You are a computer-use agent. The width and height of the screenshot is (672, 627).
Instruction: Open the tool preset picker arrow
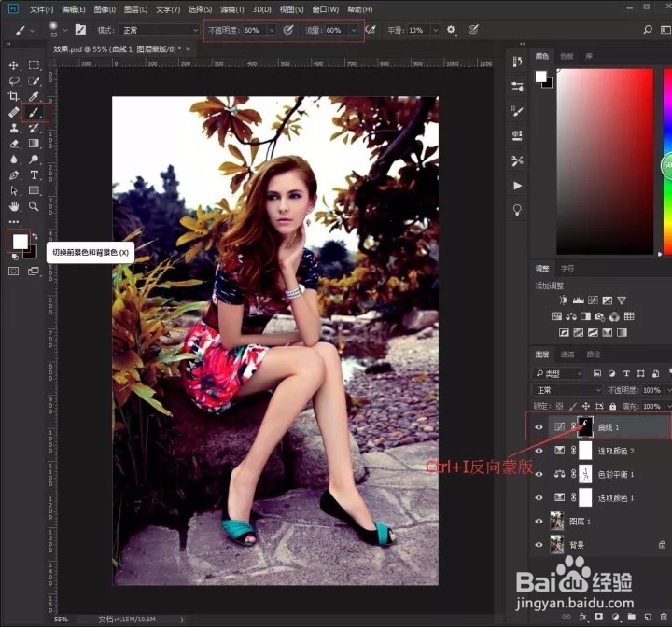pos(32,31)
